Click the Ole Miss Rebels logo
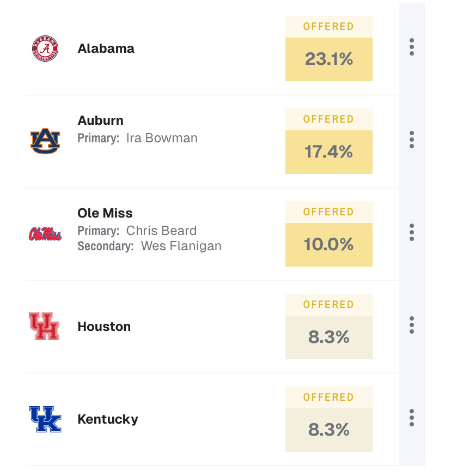 [x=45, y=234]
